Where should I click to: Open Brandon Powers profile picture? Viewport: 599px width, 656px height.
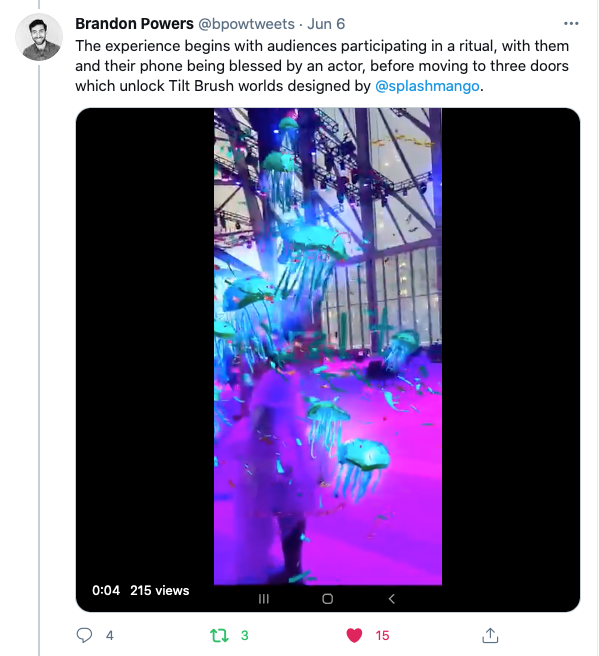pyautogui.click(x=39, y=37)
